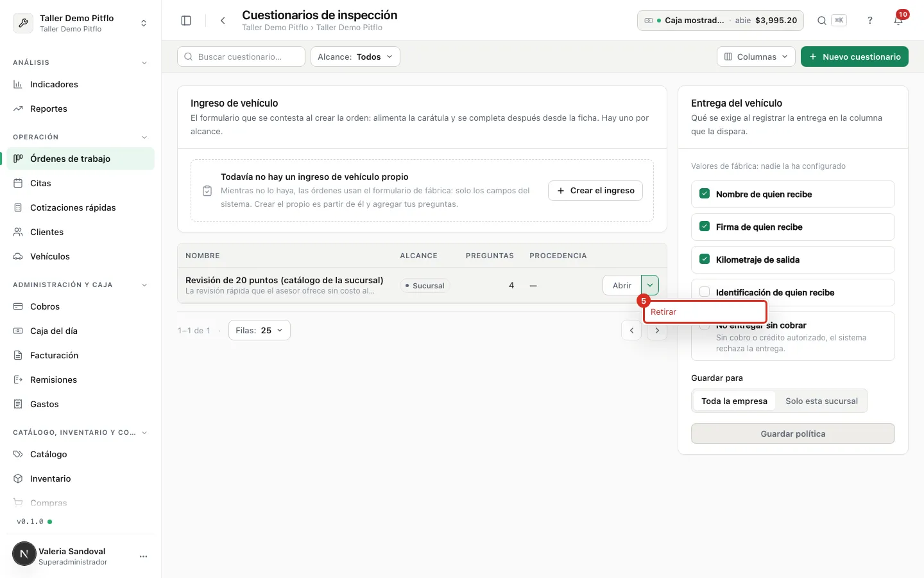The image size is (924, 578).
Task: Open Cobros section
Action: (80, 306)
